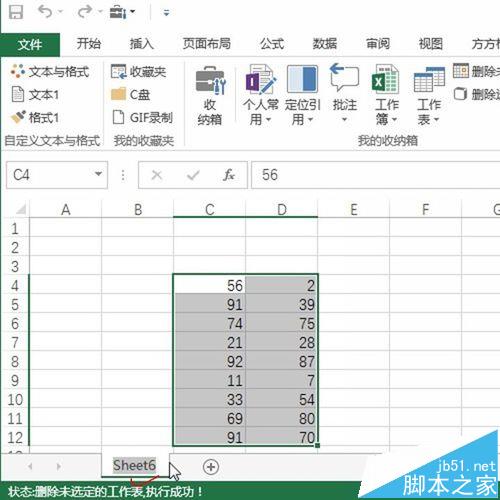Click the Undo arrow icon
This screenshot has width=500, height=500.
coord(45,12)
